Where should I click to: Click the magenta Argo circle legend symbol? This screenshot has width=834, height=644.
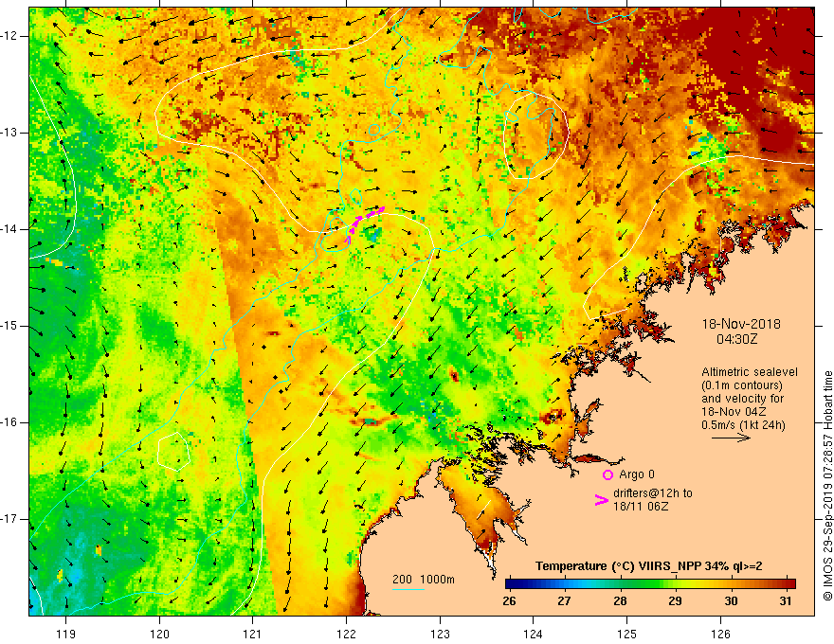pos(607,474)
